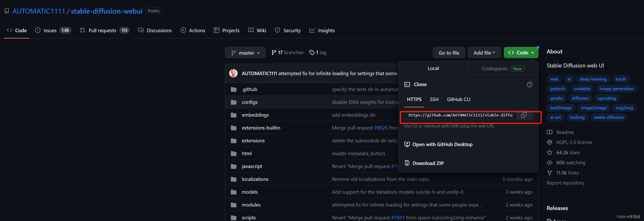Click the scale icon beside AGPL-3.0 license
The image size is (644, 221).
click(x=550, y=142)
